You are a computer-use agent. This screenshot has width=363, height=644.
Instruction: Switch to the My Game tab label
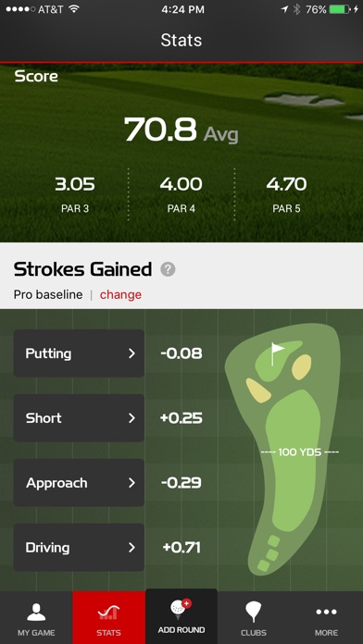[x=36, y=633]
